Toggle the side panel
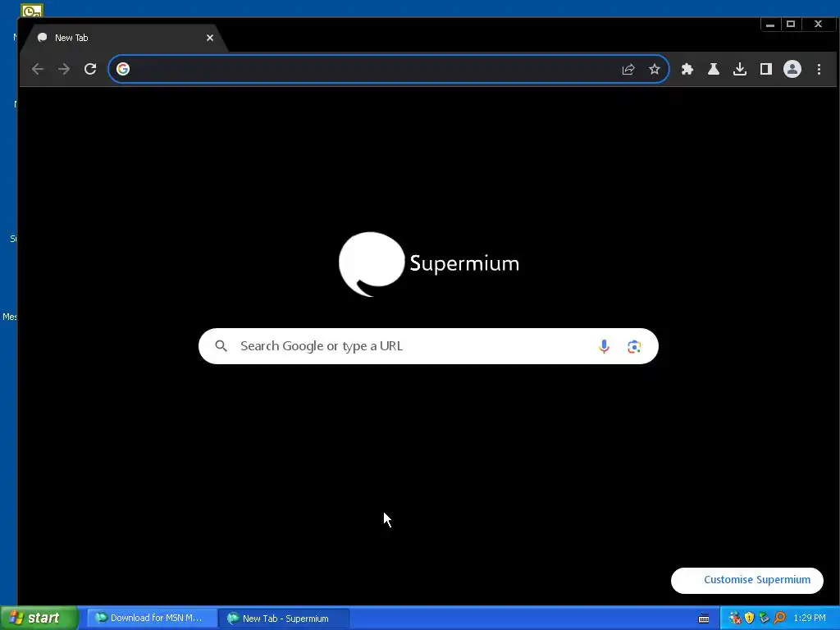The image size is (840, 630). coord(766,69)
